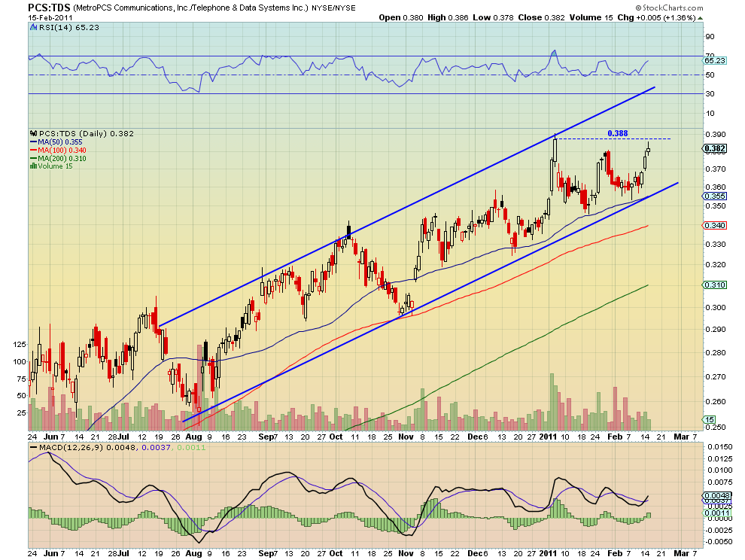Click the RSI(14) 65.23 legend label
The height and width of the screenshot is (560, 745).
pos(69,28)
